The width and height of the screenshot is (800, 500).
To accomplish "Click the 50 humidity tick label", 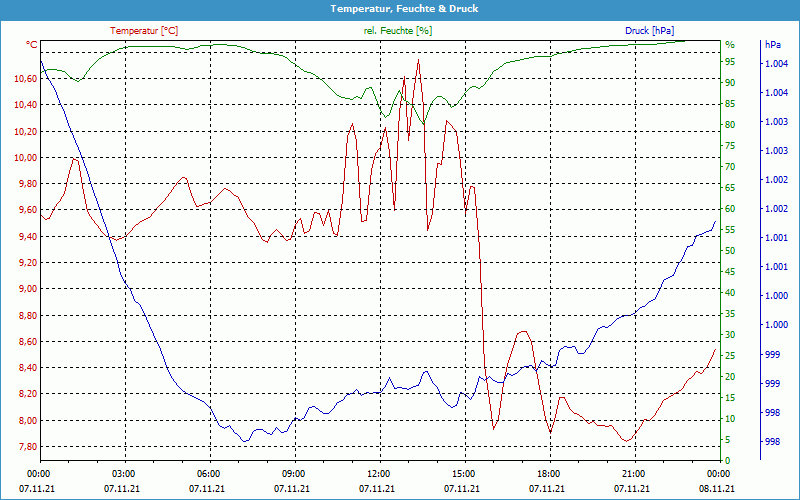I will [x=730, y=251].
